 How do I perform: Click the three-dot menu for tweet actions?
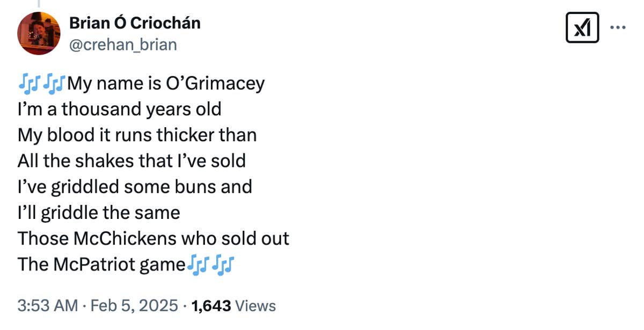(619, 27)
